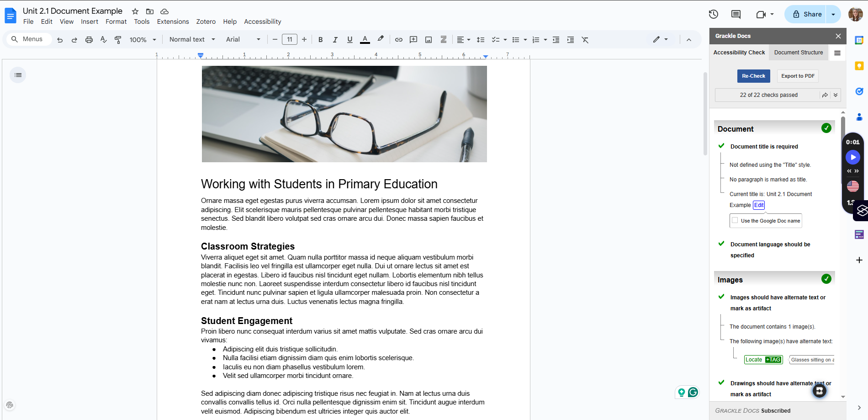
Task: Open the bulleted list options arrow
Action: [x=525, y=40]
